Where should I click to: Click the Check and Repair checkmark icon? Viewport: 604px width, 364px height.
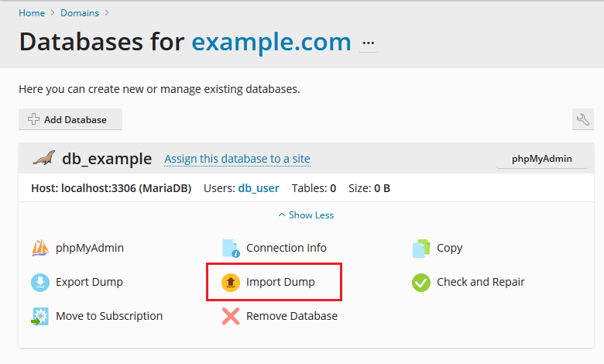click(x=420, y=283)
